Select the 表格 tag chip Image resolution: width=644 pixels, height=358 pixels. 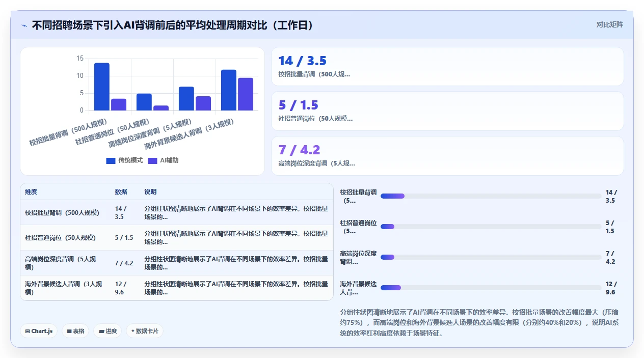(x=75, y=331)
